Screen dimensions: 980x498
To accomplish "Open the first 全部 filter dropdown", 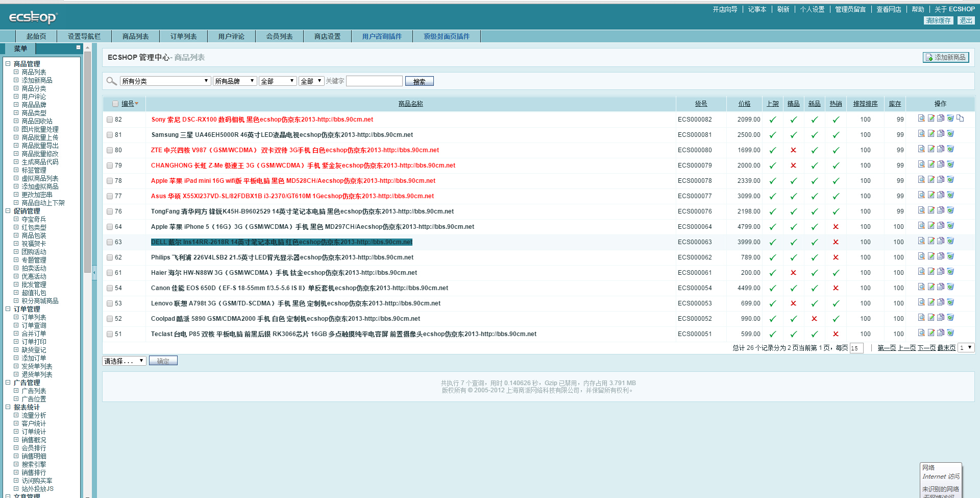I will pyautogui.click(x=278, y=81).
